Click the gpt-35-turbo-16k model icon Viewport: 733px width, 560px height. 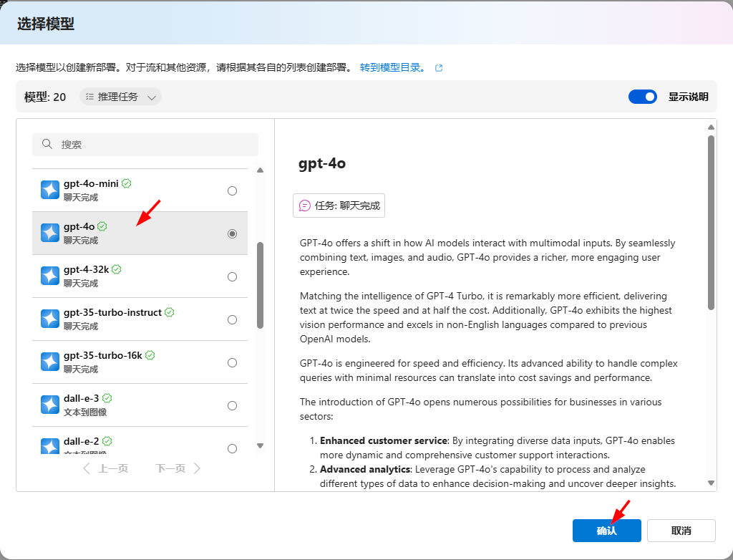pyautogui.click(x=49, y=362)
